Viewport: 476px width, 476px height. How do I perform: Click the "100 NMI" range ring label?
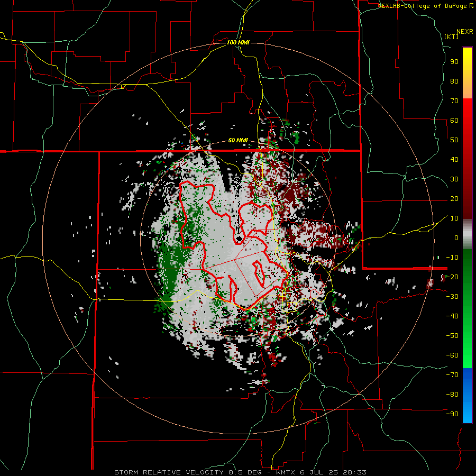pyautogui.click(x=238, y=42)
